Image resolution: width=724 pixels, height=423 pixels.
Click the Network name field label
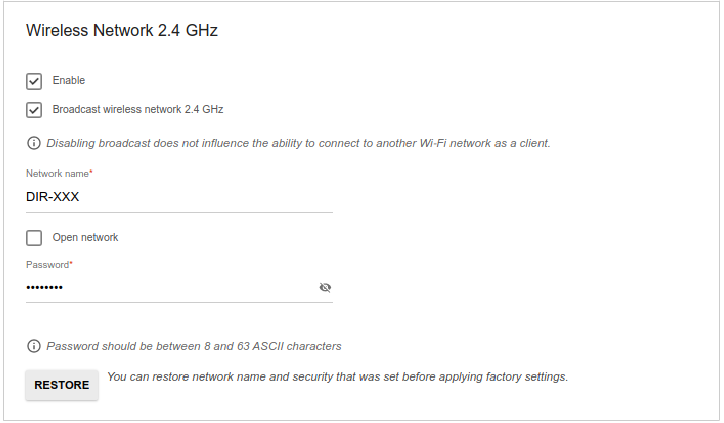(57, 174)
